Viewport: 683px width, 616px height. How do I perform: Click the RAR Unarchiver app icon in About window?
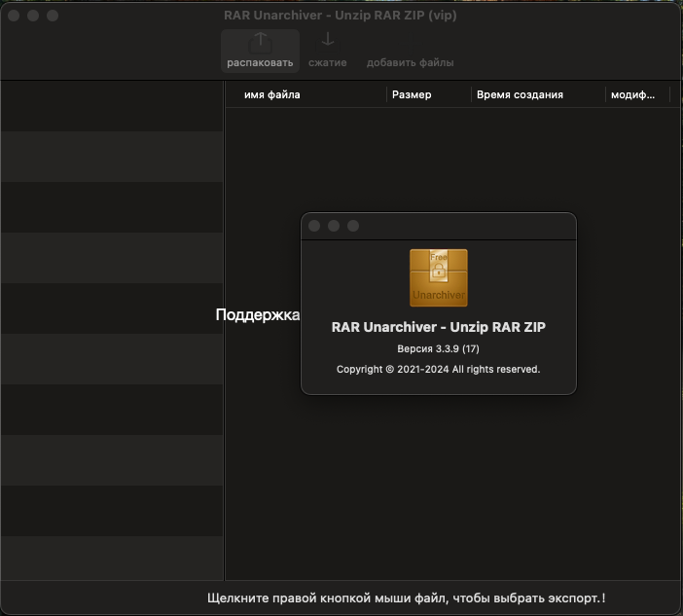[439, 278]
